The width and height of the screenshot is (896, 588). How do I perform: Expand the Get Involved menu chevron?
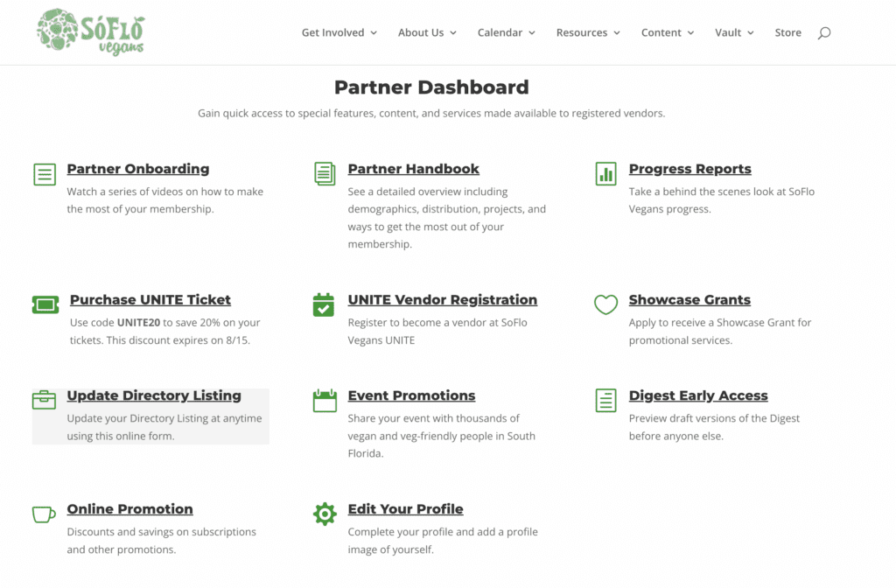[x=374, y=33]
